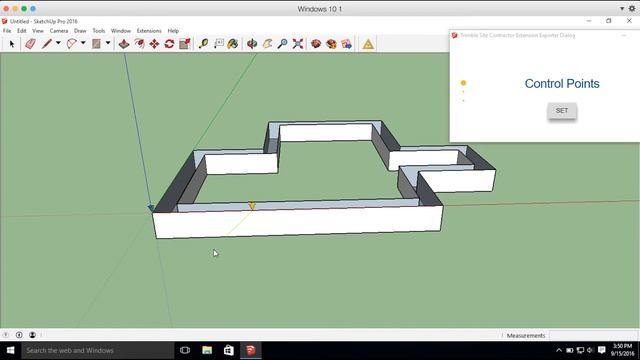The height and width of the screenshot is (360, 640).
Task: Activate the Move tool
Action: (x=154, y=44)
